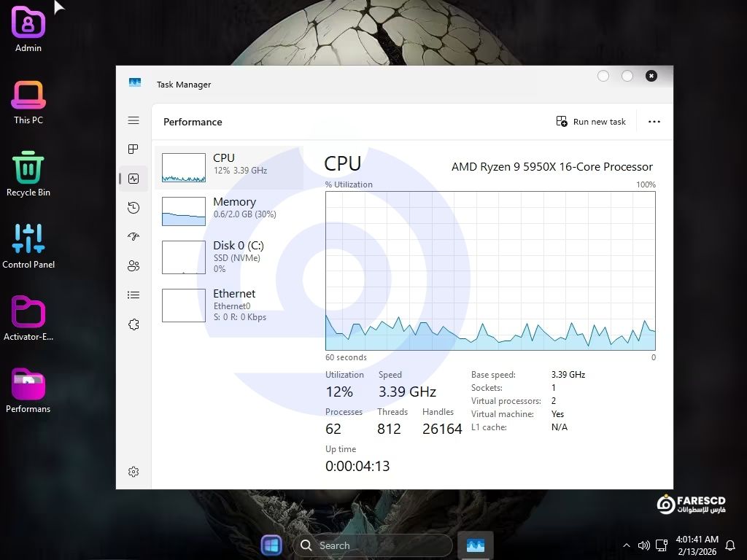Open the Processes page icon in sidebar
This screenshot has height=560, width=747.
pos(133,149)
